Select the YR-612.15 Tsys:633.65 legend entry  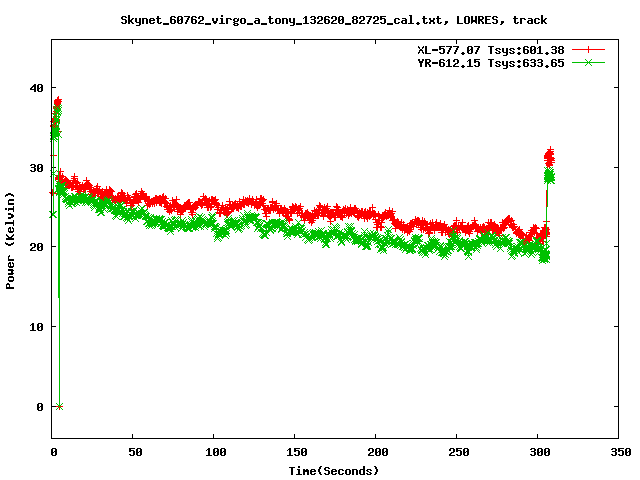[491, 63]
